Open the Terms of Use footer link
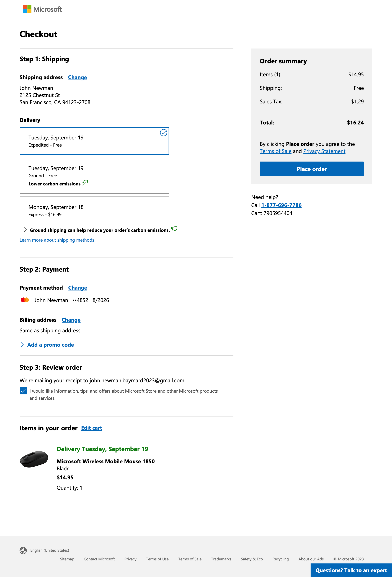 click(157, 559)
